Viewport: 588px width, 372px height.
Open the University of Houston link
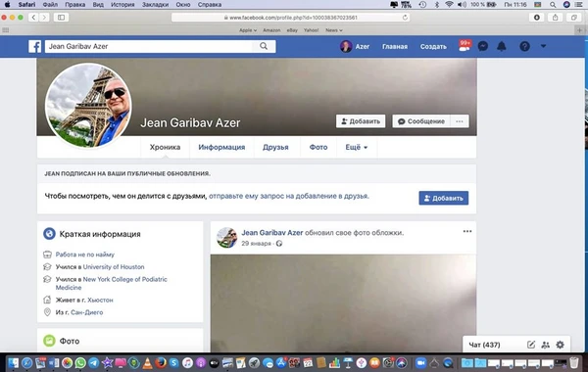point(114,266)
